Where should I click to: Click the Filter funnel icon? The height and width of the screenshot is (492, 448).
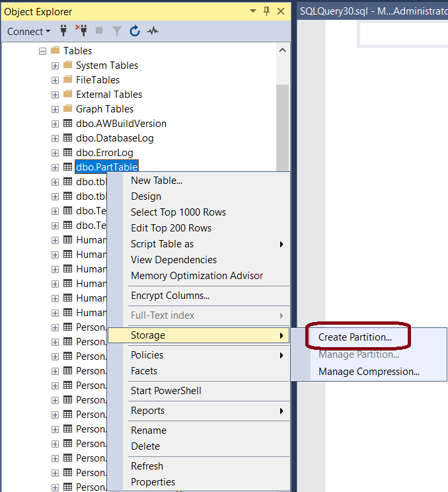click(x=116, y=31)
